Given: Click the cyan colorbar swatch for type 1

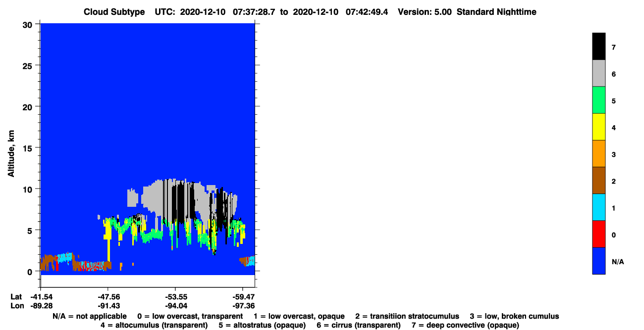Looking at the screenshot, I should tap(599, 207).
